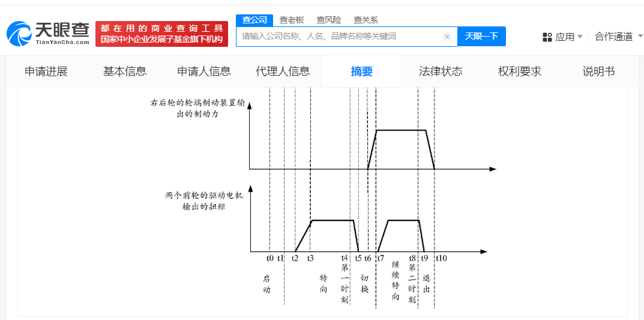Open the 代理人信息 tab
This screenshot has height=320, width=644.
coord(283,71)
